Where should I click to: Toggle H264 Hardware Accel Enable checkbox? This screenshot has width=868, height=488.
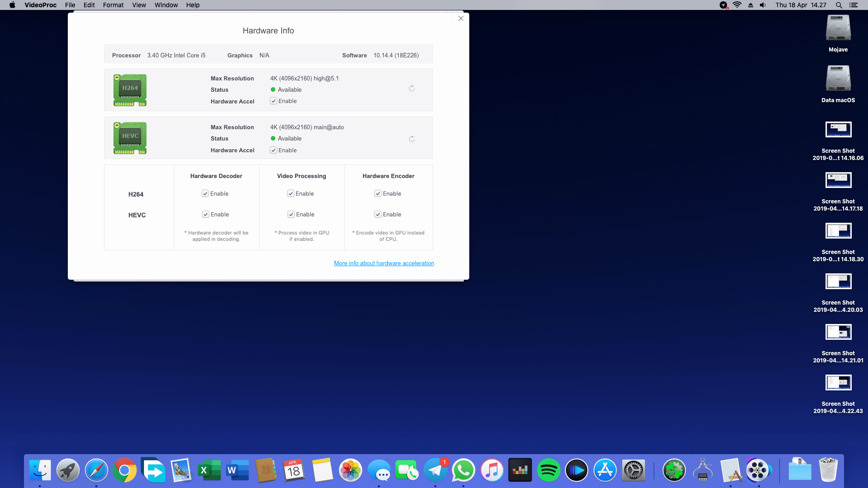[274, 101]
